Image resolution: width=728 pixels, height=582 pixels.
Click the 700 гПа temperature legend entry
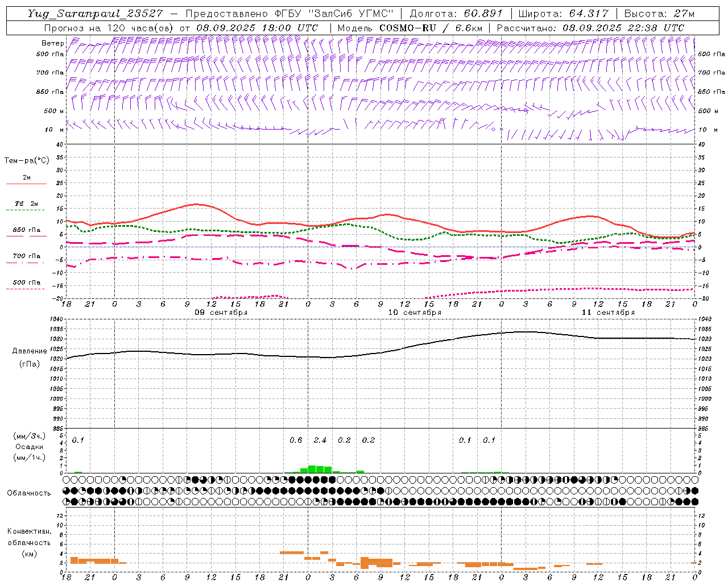coord(27,256)
